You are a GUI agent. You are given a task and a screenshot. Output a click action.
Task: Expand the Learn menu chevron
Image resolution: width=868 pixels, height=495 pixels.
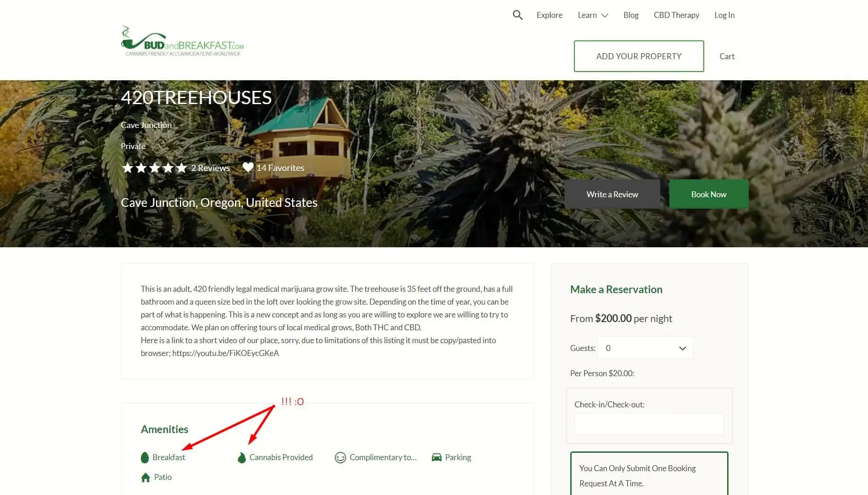tap(605, 16)
